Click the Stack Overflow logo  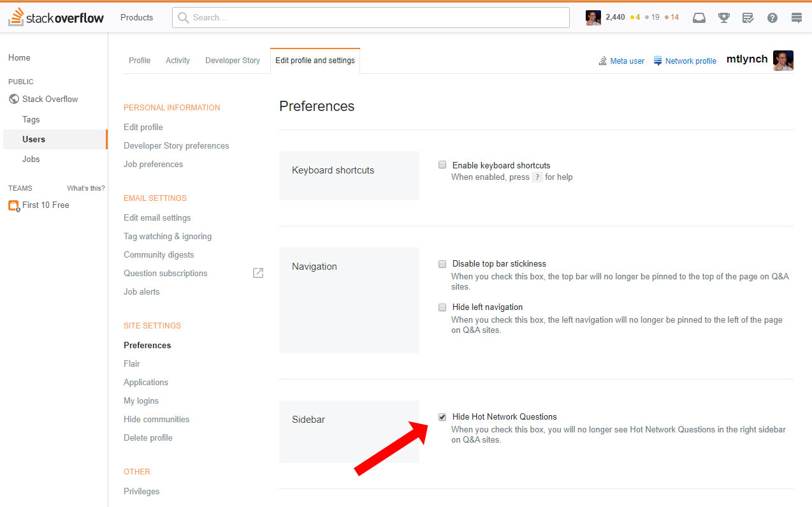pos(56,17)
